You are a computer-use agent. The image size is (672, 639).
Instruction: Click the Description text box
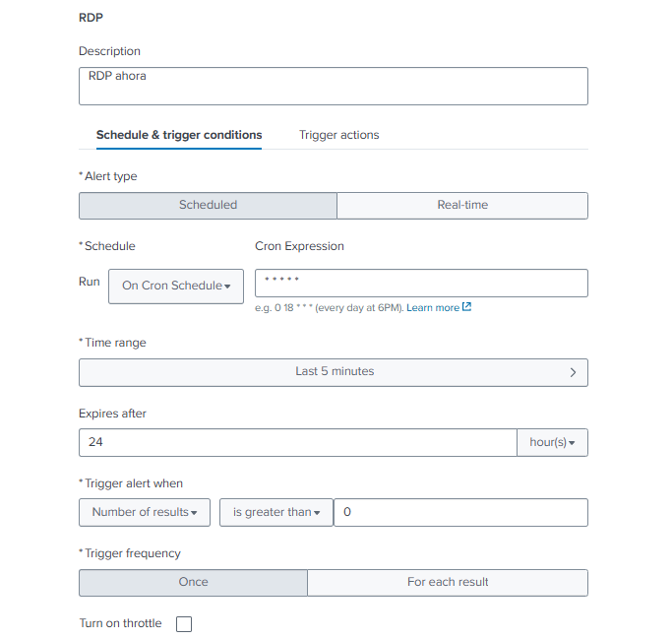point(333,86)
